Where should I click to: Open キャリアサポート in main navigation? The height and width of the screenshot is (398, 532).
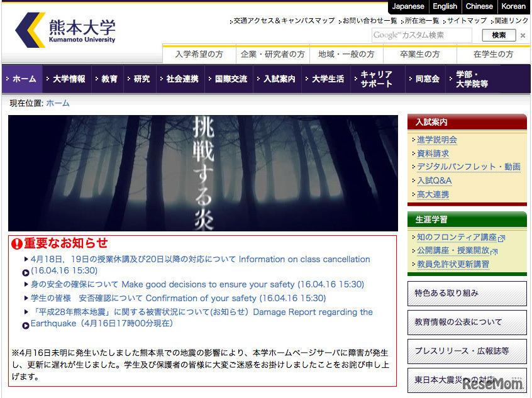(378, 79)
